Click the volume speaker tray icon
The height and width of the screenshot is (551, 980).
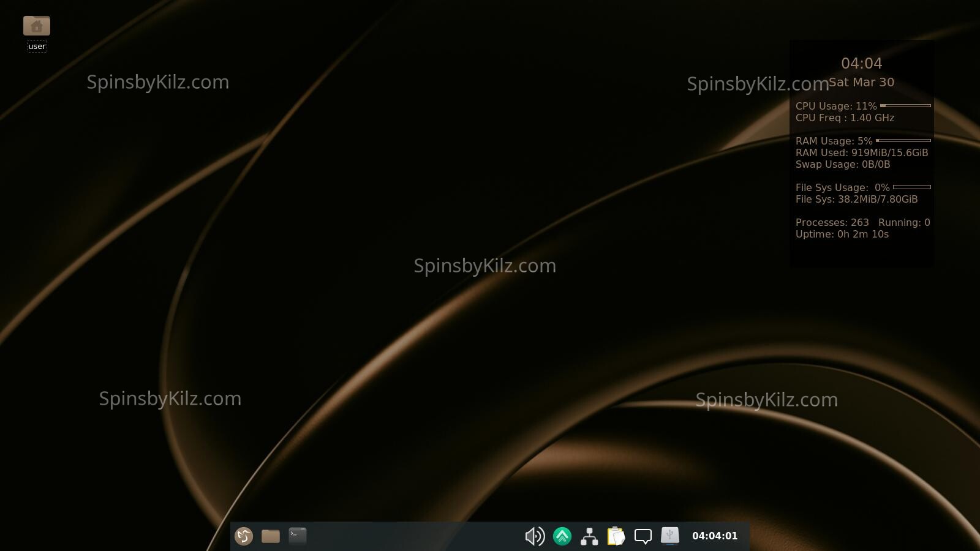point(535,536)
